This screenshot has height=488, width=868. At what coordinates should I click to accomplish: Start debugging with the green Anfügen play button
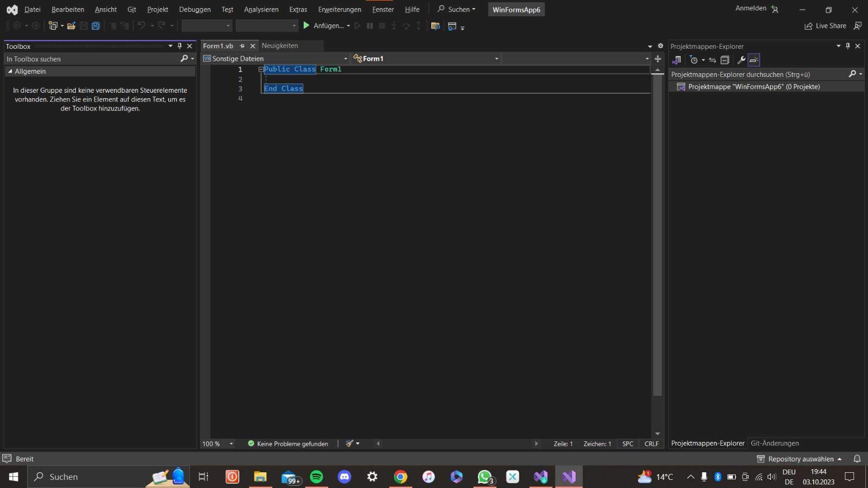(307, 25)
